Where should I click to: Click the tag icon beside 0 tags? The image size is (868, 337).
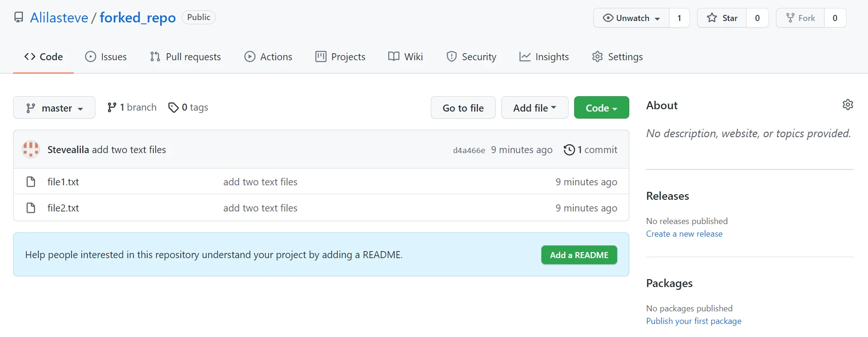[173, 107]
